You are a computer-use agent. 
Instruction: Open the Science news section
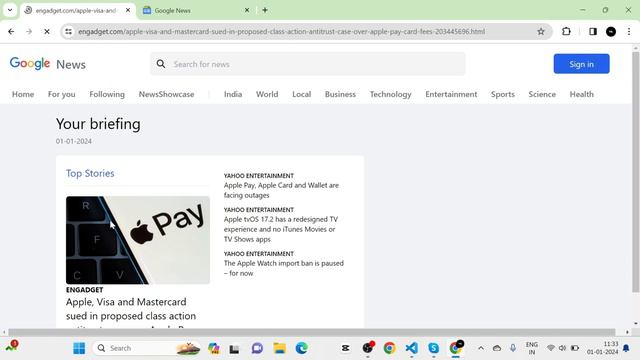[x=542, y=94]
